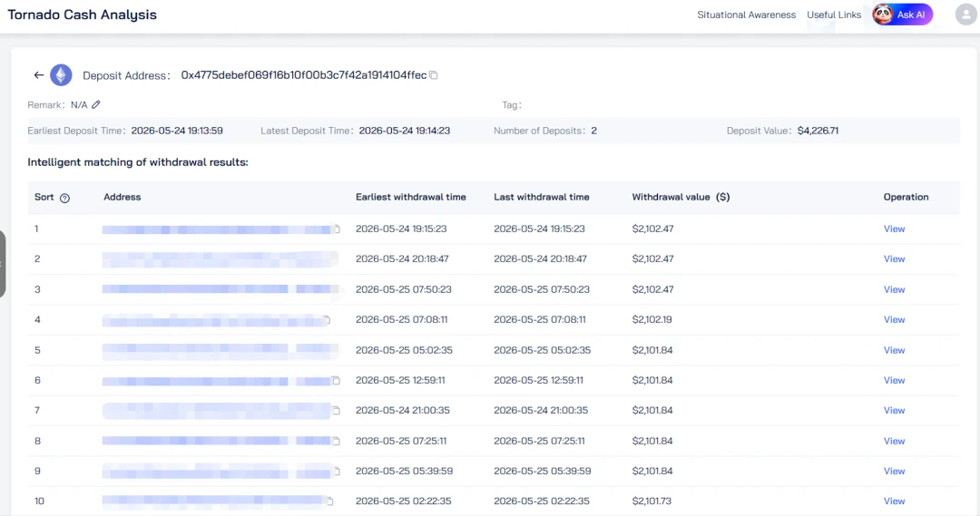
Task: Edit the remark using the pencil icon
Action: pyautogui.click(x=95, y=105)
